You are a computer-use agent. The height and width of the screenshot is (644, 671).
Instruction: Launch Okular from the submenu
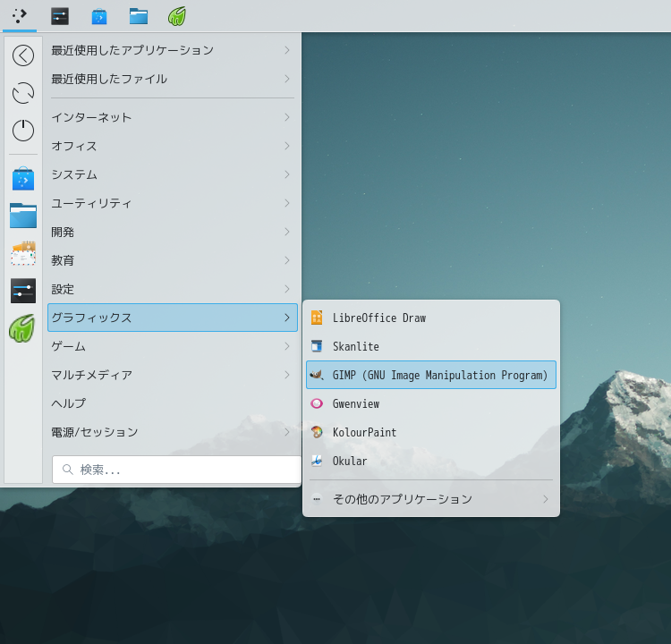(431, 461)
